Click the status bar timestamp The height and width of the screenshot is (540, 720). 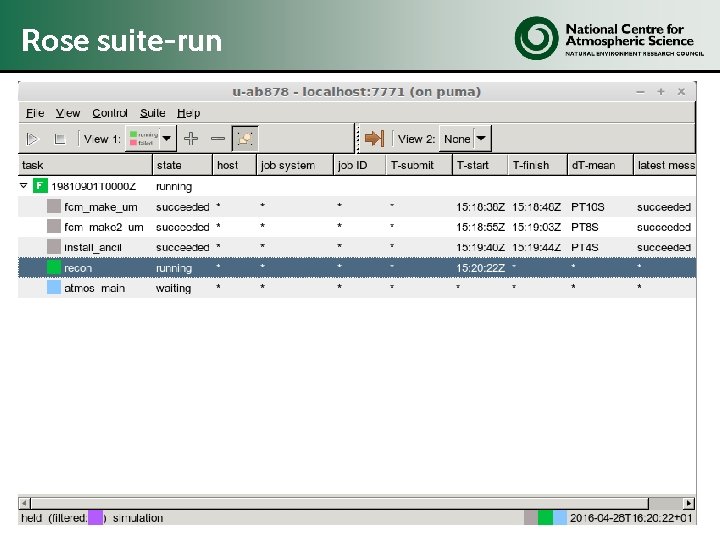631,518
